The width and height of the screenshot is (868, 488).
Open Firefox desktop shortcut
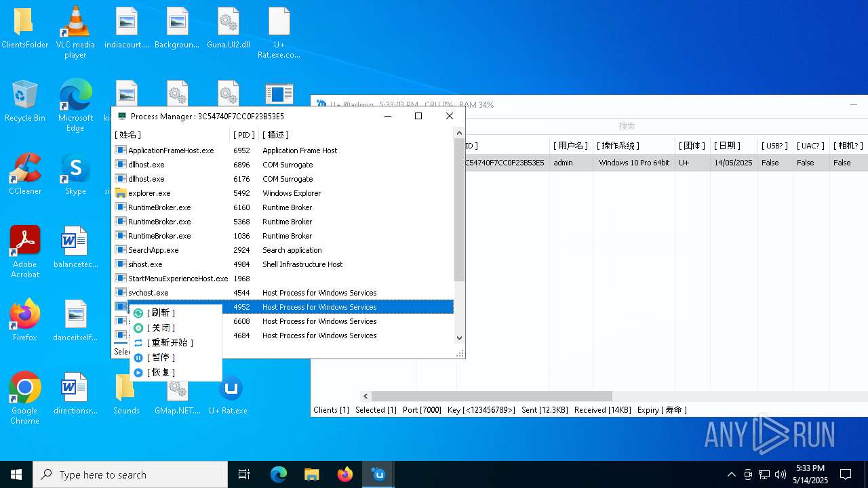click(24, 321)
